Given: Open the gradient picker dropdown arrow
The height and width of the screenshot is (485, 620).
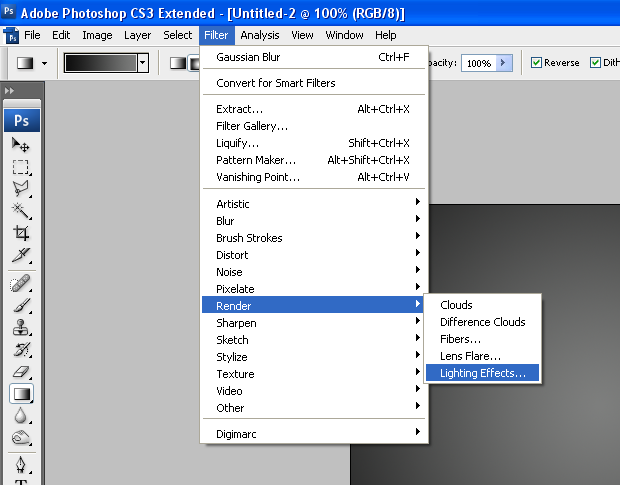Looking at the screenshot, I should (143, 63).
